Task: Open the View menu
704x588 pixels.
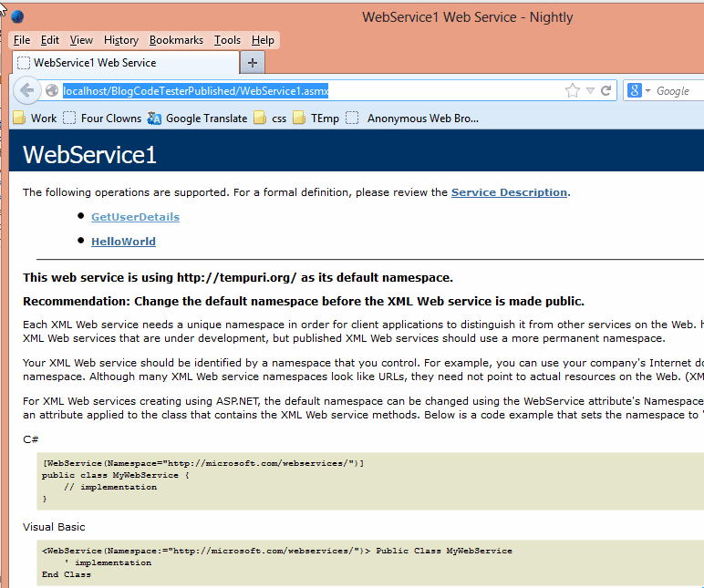Action: coord(81,40)
